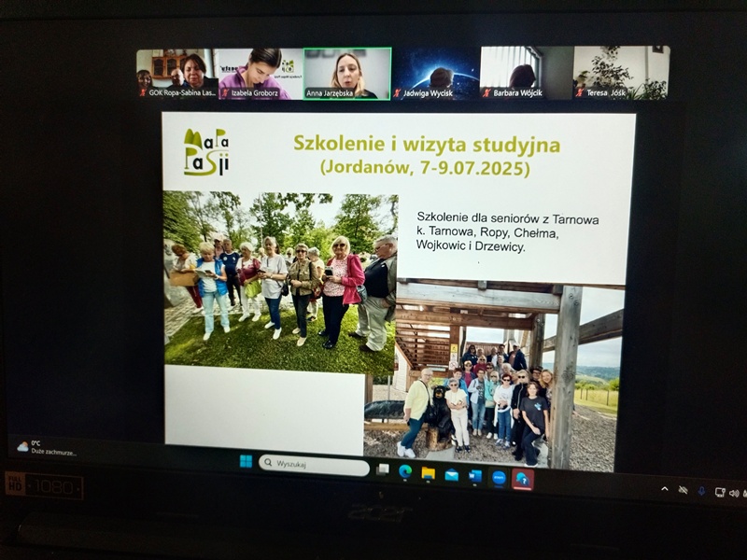
Task: Open the volume control in system tray
Action: (x=734, y=492)
